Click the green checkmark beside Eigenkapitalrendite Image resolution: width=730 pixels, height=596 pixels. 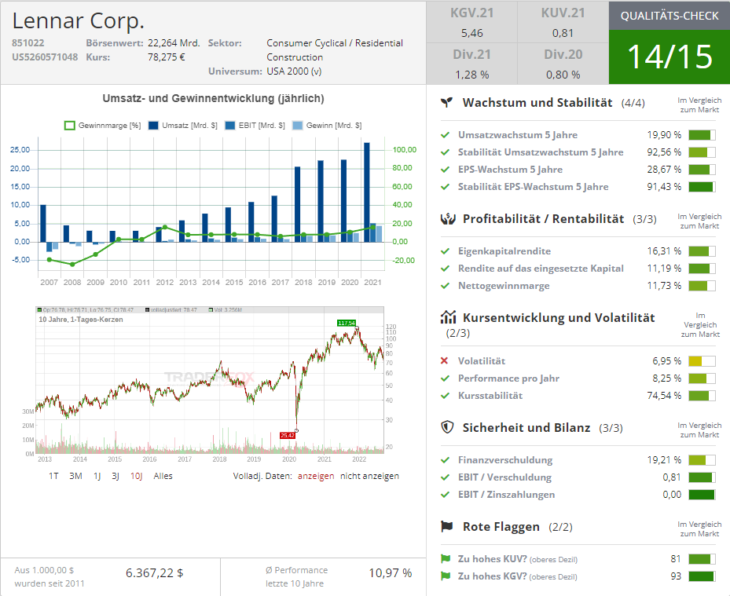coord(445,251)
